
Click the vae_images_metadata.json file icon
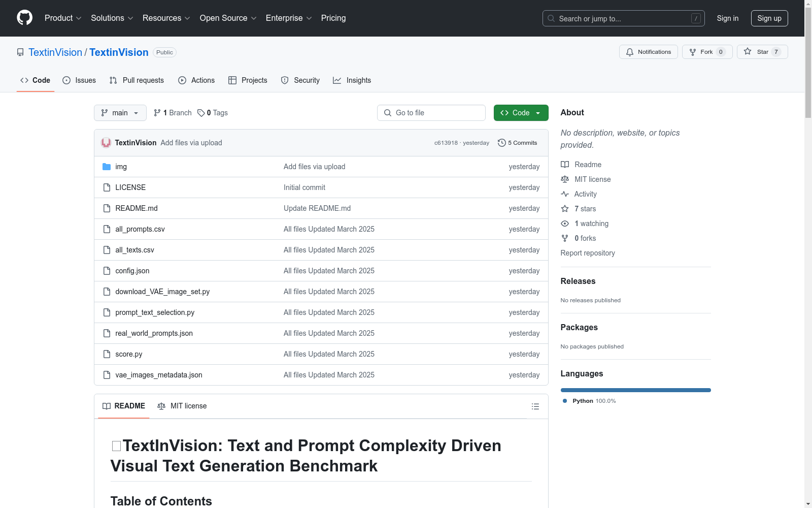(107, 375)
